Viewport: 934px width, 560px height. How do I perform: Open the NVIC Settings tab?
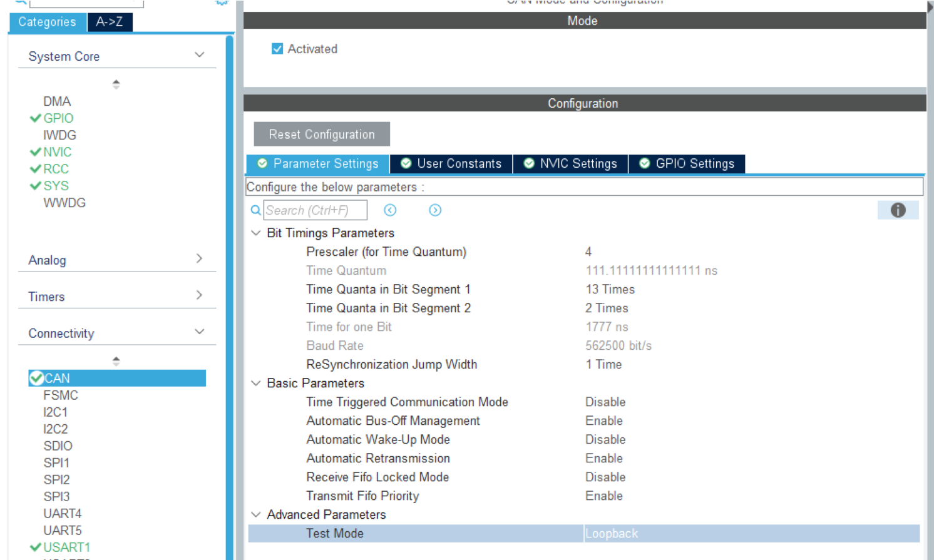[x=570, y=164]
